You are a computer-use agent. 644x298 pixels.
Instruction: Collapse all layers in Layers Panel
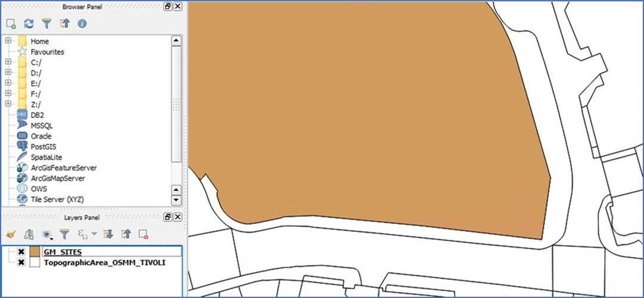[126, 234]
